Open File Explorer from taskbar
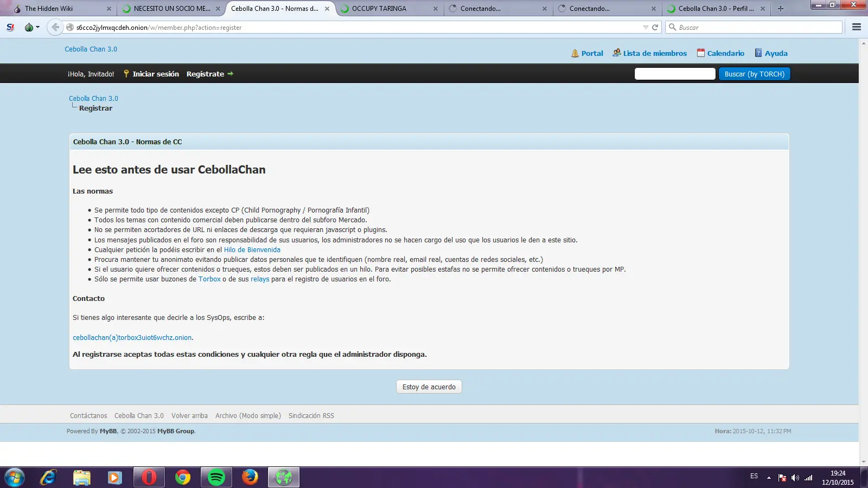 82,477
